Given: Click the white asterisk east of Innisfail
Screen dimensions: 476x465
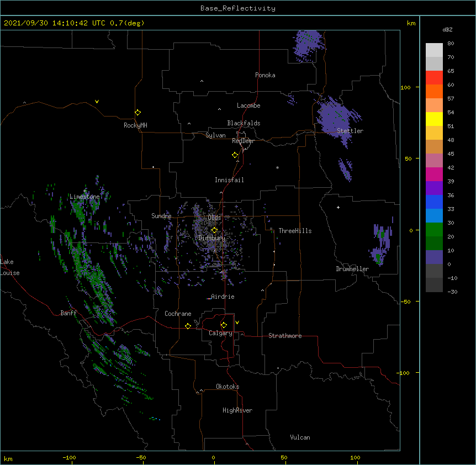Looking at the screenshot, I should [x=277, y=168].
